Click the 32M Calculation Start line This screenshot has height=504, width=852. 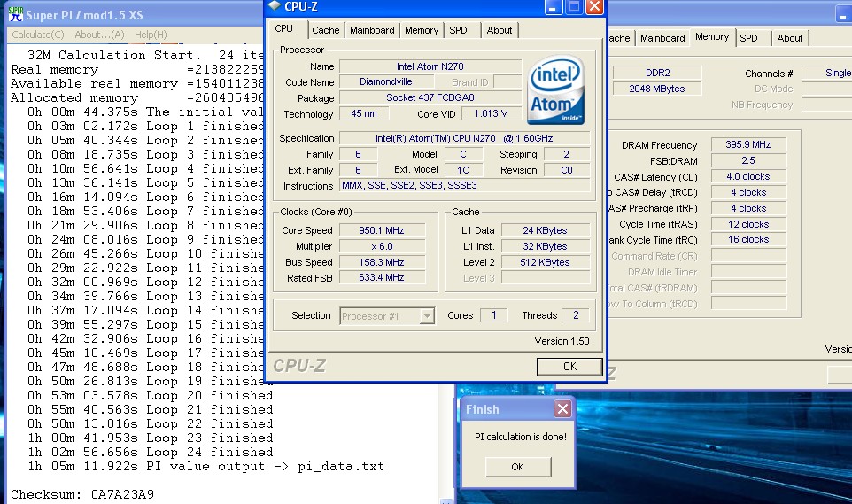145,56
